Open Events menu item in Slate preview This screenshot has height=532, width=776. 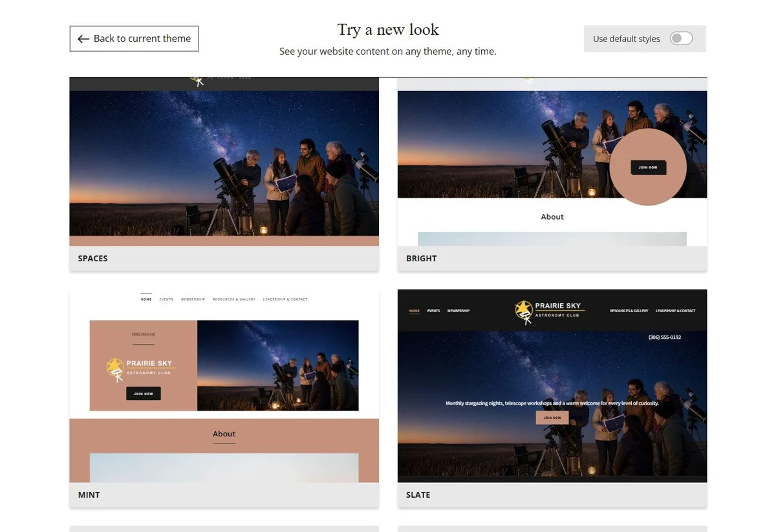[433, 311]
